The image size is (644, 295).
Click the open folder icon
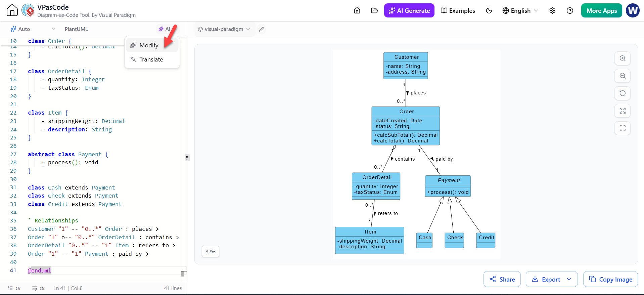click(374, 10)
